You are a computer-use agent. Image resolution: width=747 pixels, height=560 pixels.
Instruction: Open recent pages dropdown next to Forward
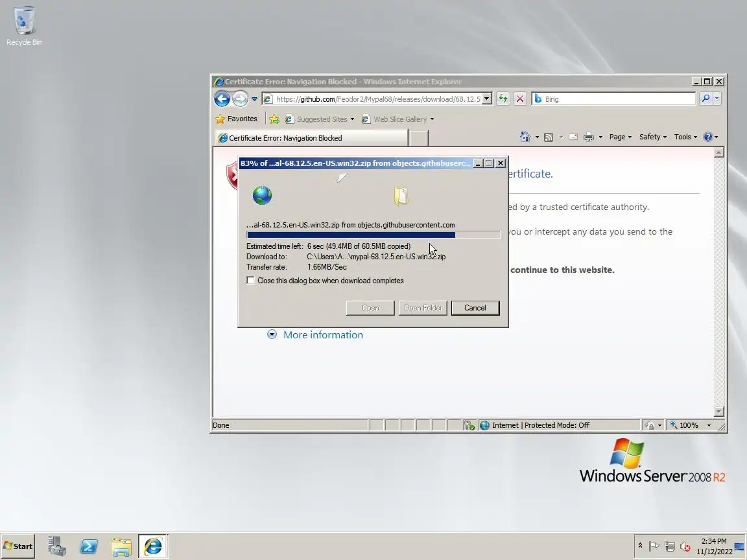pos(254,99)
